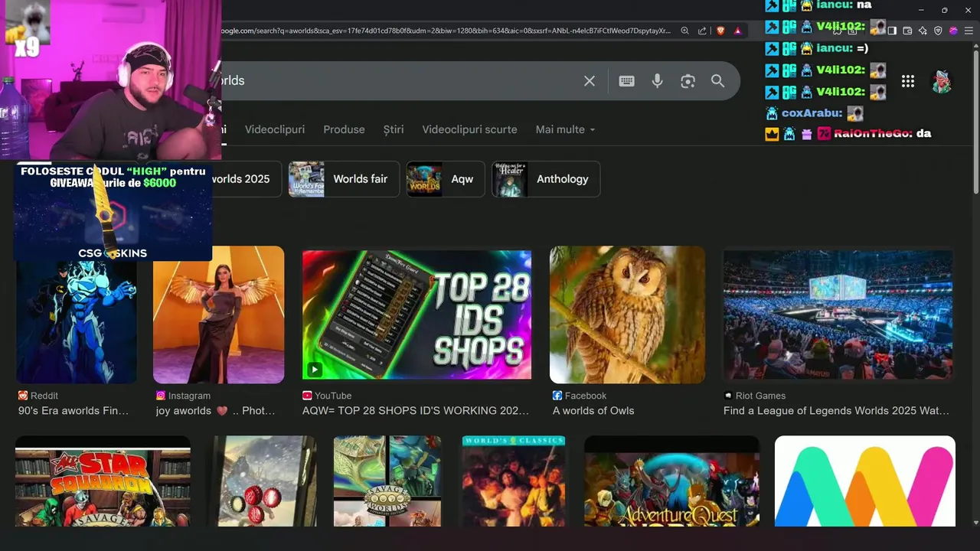Open the Brave VPN shield icon

pos(938,31)
